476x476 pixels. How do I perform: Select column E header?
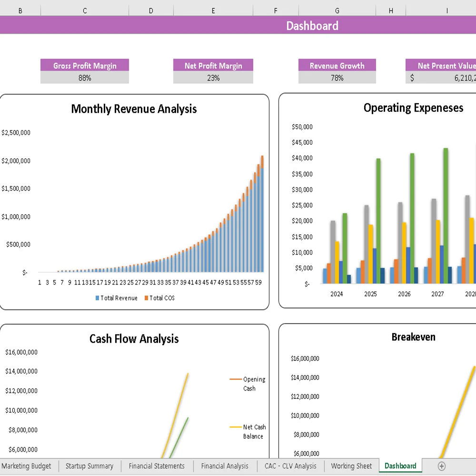213,10
